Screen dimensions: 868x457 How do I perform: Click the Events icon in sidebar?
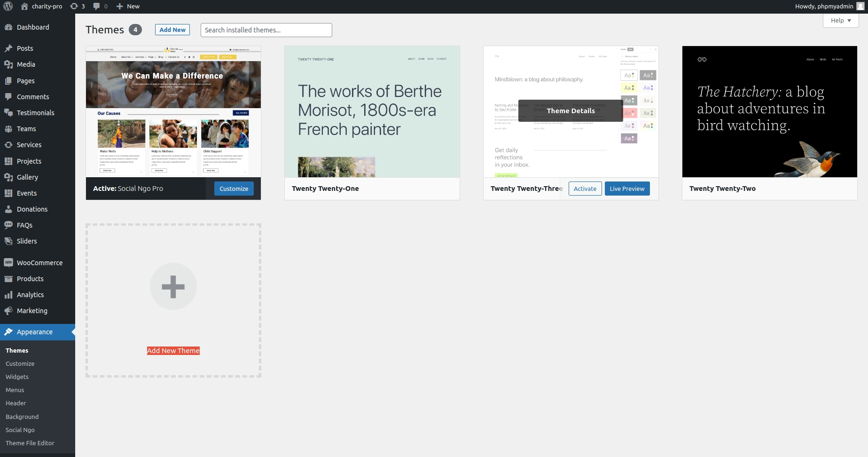click(8, 193)
